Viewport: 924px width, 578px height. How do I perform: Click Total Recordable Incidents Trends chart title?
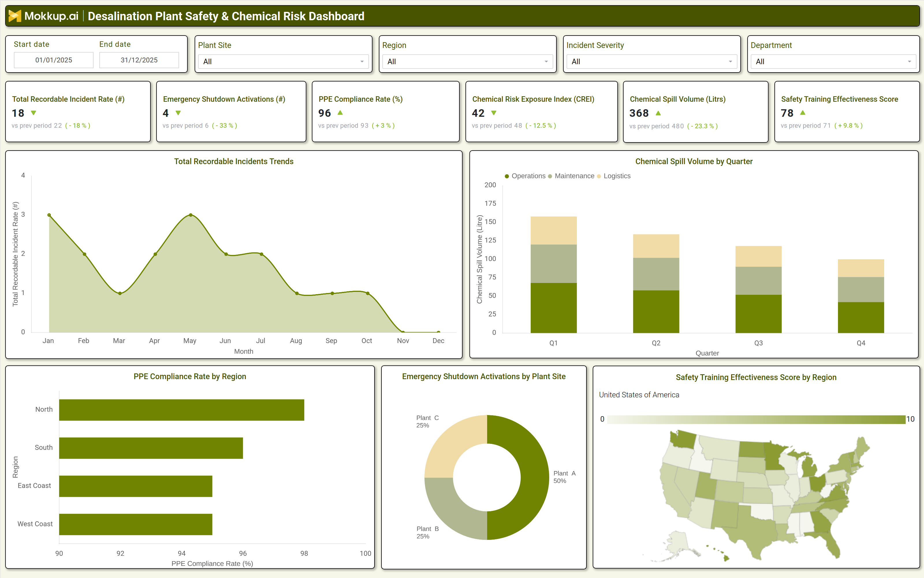[x=234, y=161]
